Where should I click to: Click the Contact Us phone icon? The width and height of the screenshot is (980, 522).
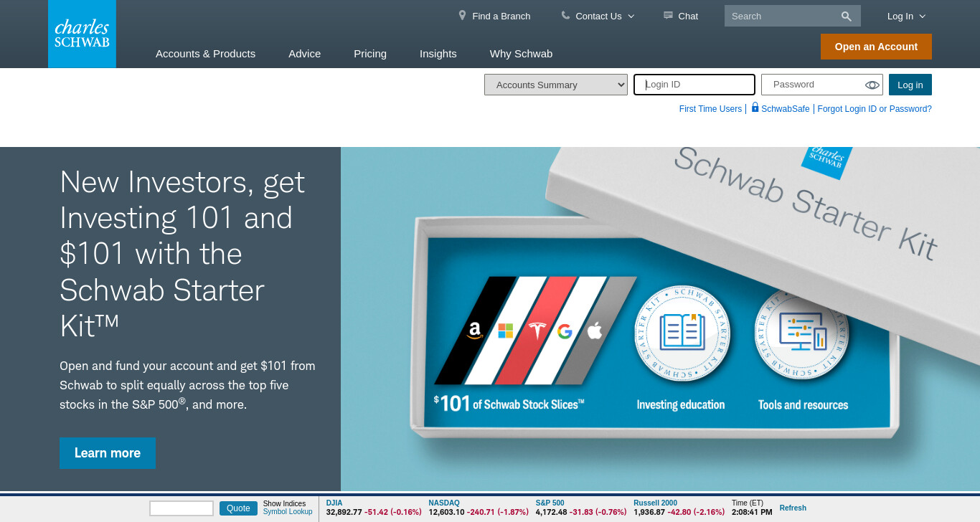tap(565, 15)
